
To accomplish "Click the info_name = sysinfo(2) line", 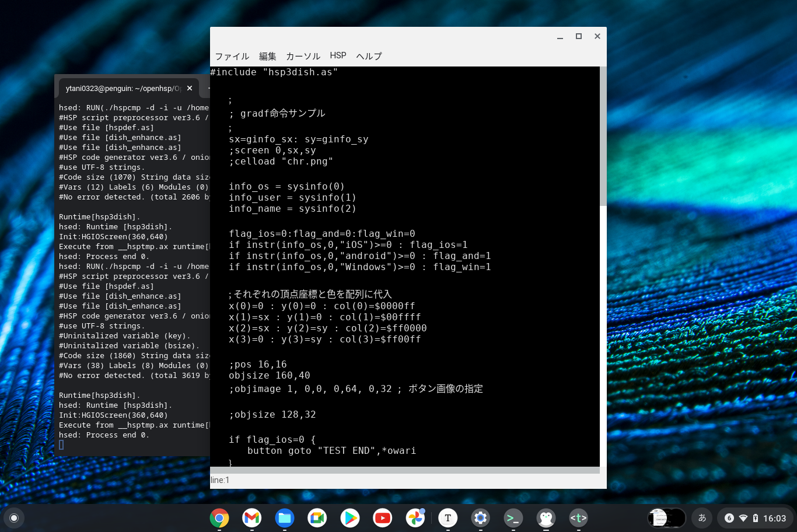I will click(x=292, y=209).
